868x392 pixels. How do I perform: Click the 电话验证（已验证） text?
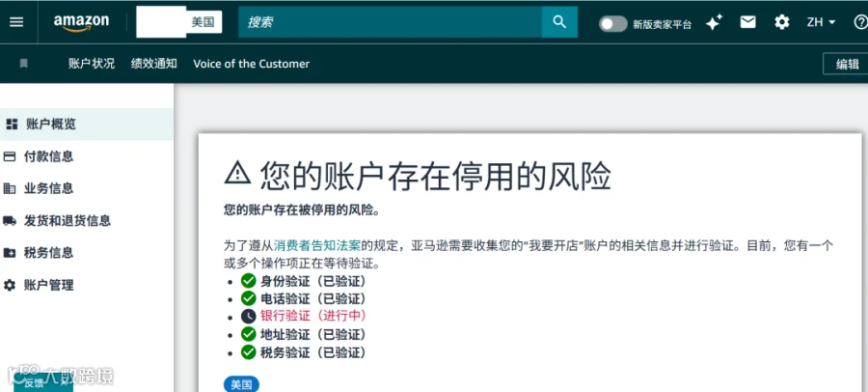(x=313, y=298)
